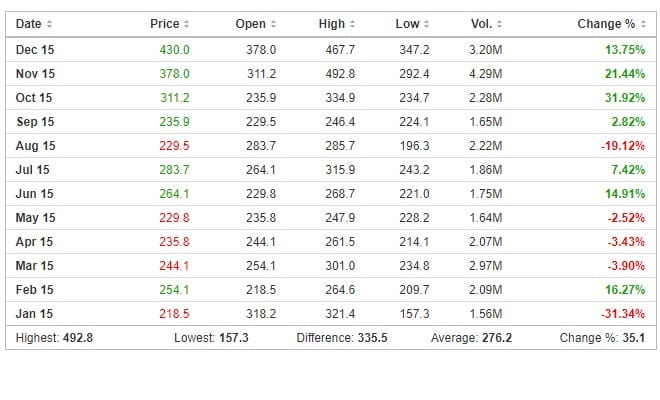Image resolution: width=660 pixels, height=400 pixels.
Task: Click the Average 276.2 summary value
Action: click(497, 338)
